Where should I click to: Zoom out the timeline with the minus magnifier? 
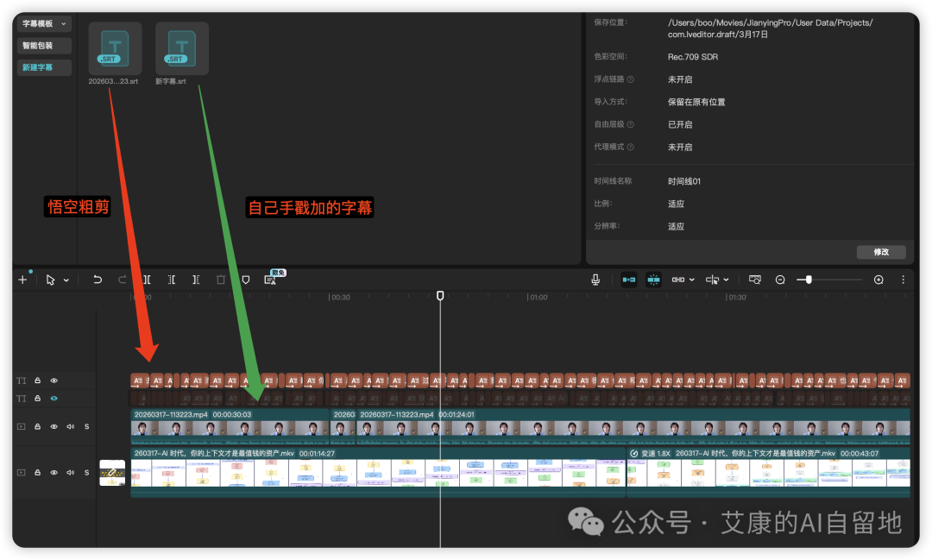click(780, 280)
